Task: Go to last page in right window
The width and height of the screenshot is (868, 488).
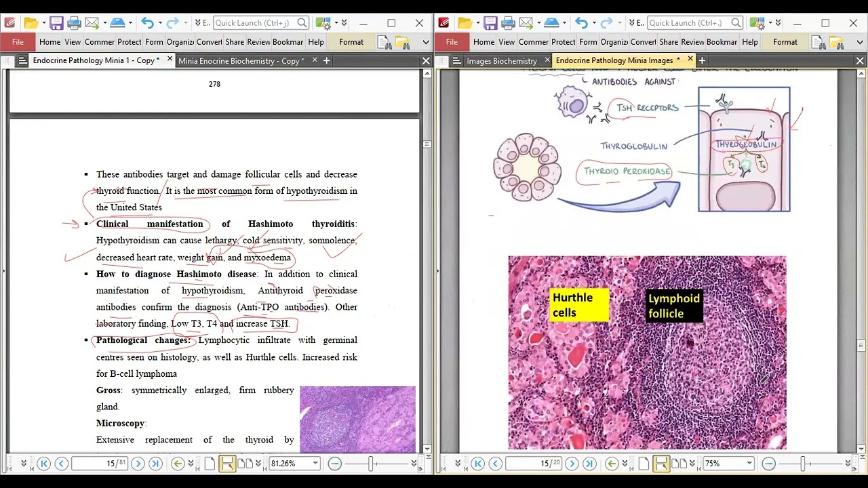Action: [x=589, y=464]
